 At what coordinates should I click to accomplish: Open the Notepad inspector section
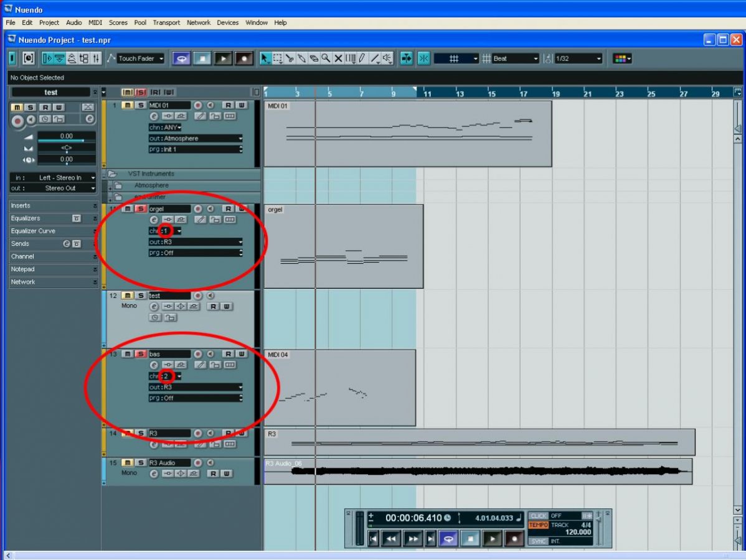click(54, 269)
